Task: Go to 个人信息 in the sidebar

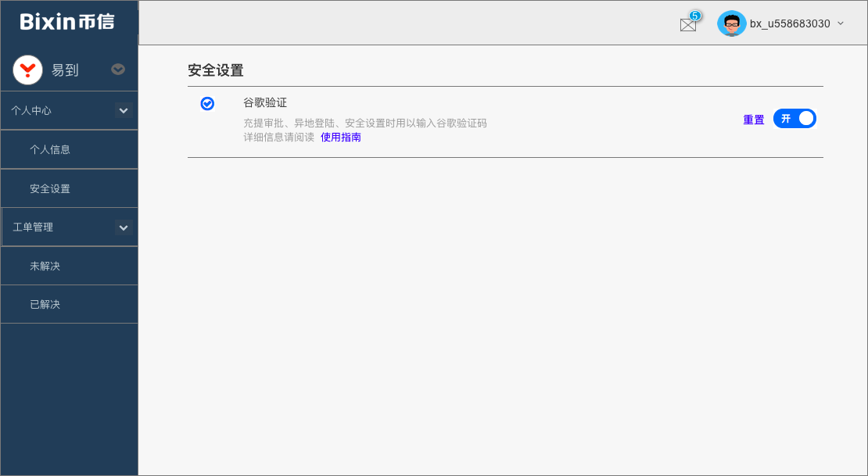Action: click(x=50, y=149)
